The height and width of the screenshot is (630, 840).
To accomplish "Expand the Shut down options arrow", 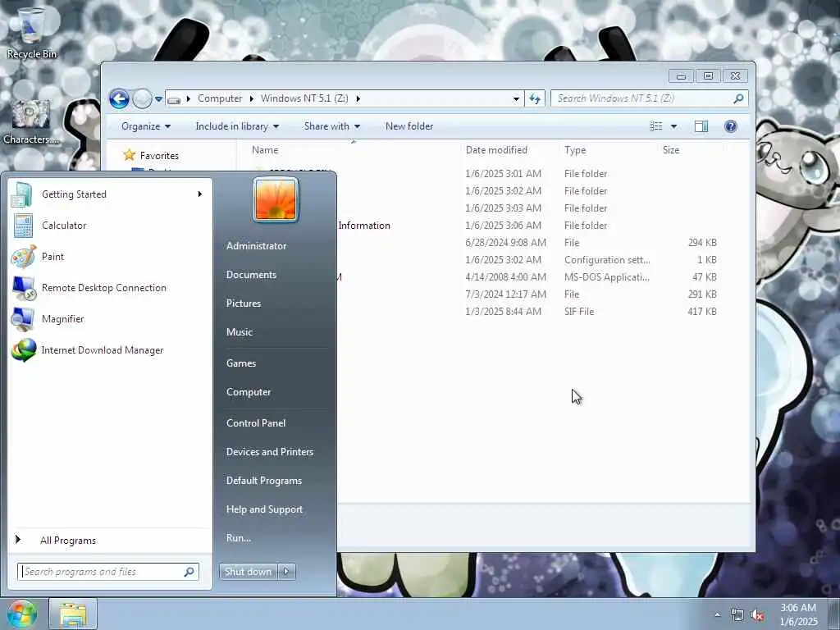I will [286, 572].
